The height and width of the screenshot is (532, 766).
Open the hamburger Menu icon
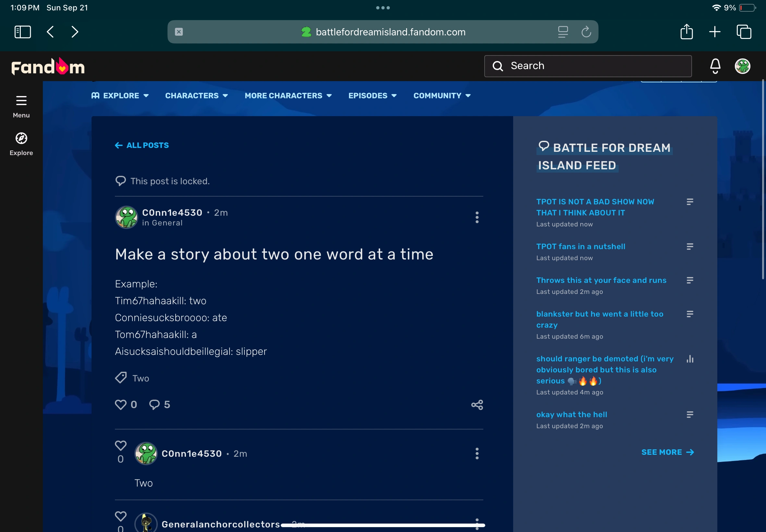coord(21,101)
